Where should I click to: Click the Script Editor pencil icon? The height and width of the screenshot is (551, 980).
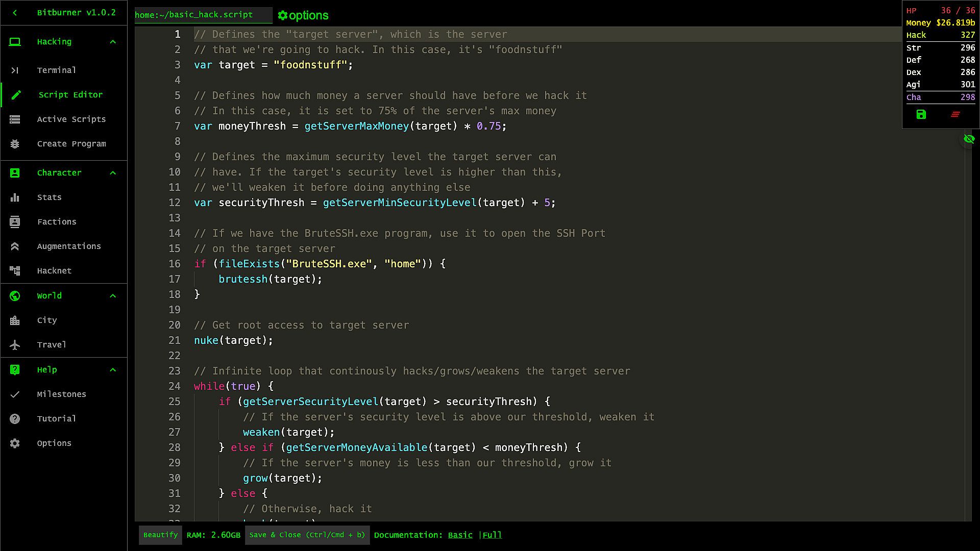point(16,95)
